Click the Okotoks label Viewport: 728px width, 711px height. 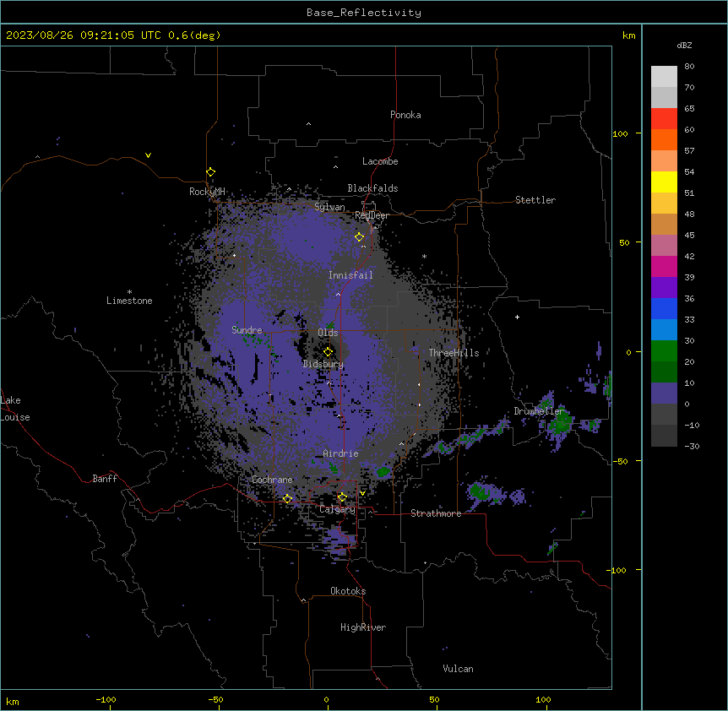click(x=348, y=591)
